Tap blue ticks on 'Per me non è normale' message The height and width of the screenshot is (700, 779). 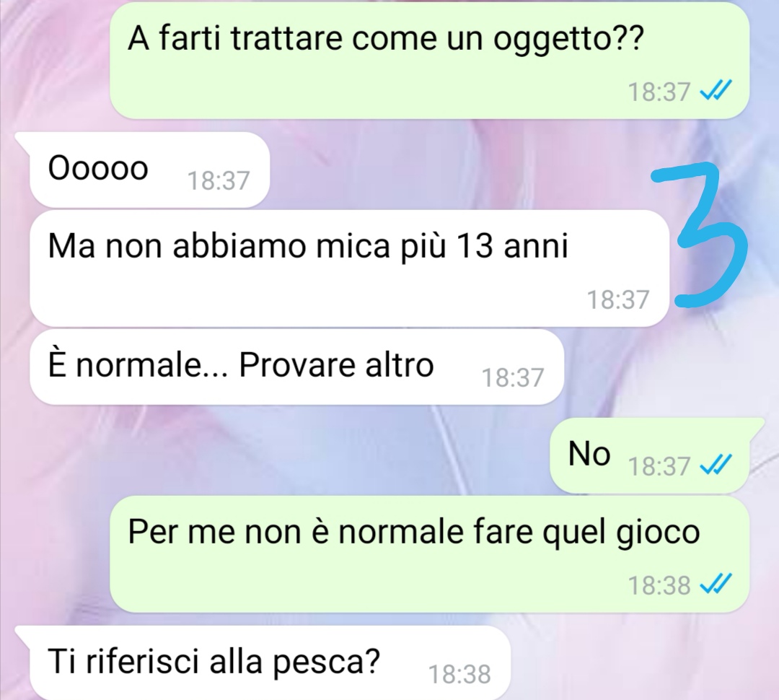(x=716, y=584)
